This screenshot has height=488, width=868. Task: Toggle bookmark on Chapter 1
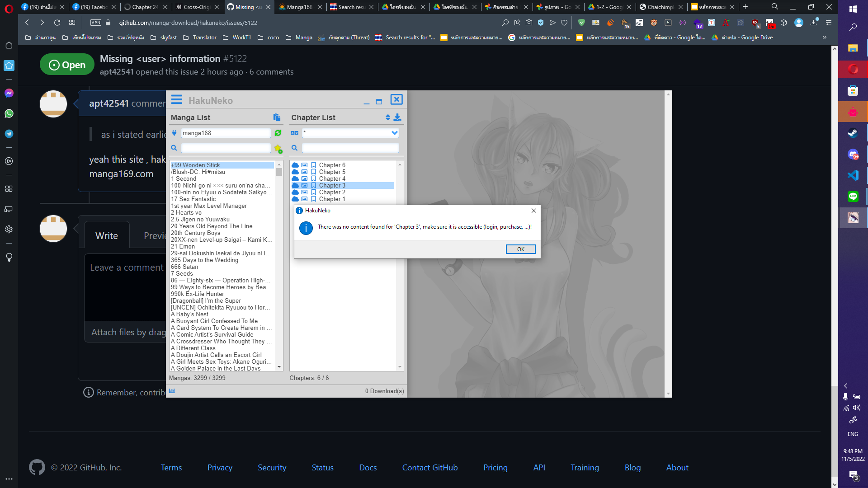click(313, 199)
